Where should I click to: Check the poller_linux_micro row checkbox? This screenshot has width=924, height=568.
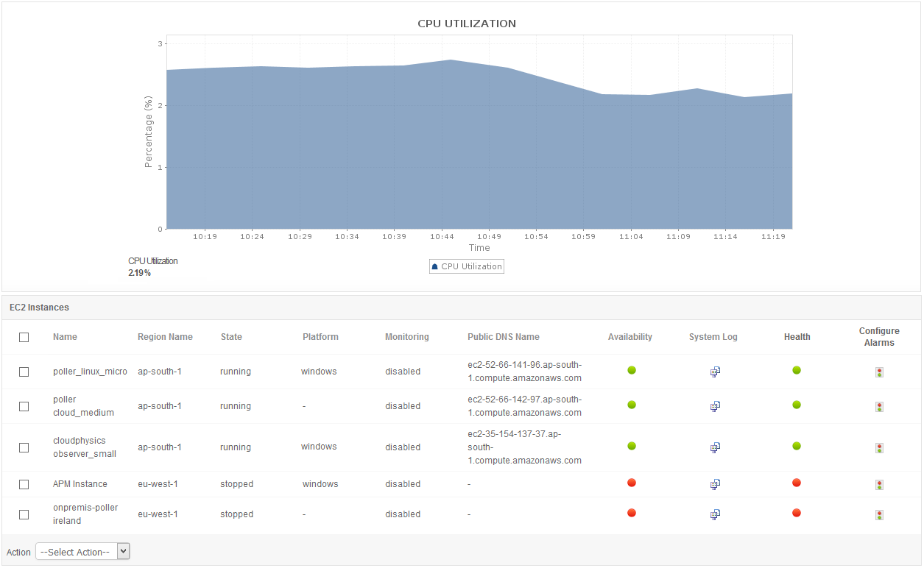point(24,372)
